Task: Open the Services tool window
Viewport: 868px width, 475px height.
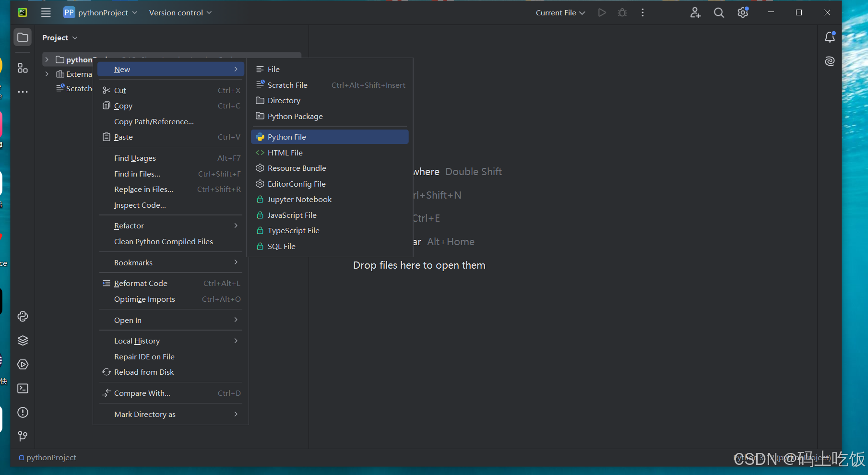Action: pyautogui.click(x=23, y=365)
